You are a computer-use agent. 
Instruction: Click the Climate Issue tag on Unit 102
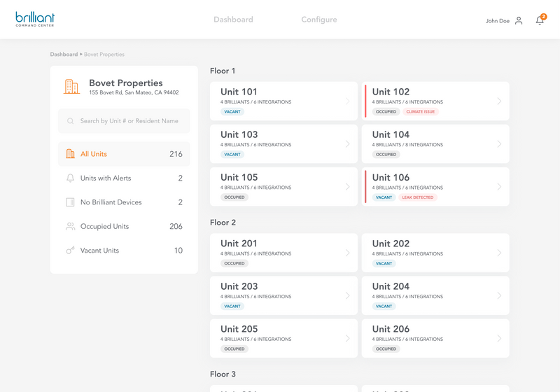(x=421, y=112)
